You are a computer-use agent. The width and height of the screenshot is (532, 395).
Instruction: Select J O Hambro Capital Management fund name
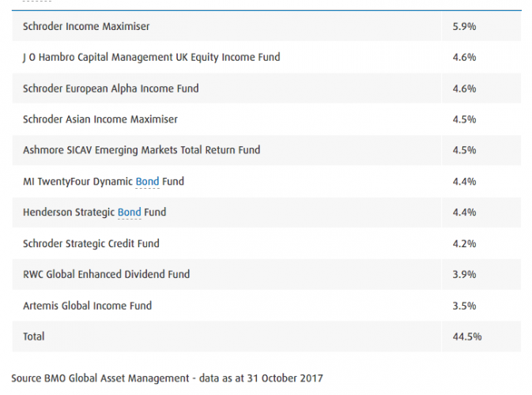click(151, 58)
